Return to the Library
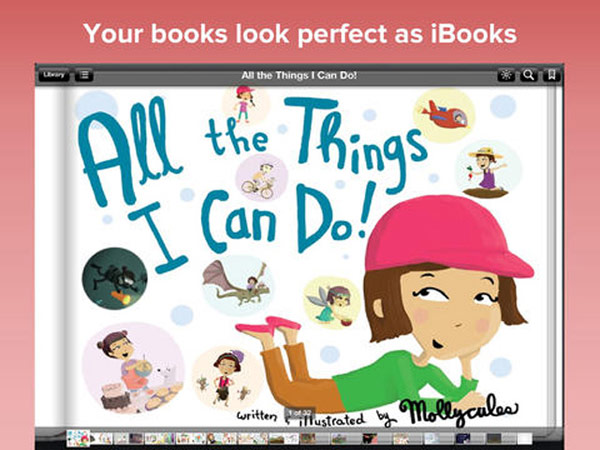Viewport: 600px width, 450px height. (x=54, y=75)
